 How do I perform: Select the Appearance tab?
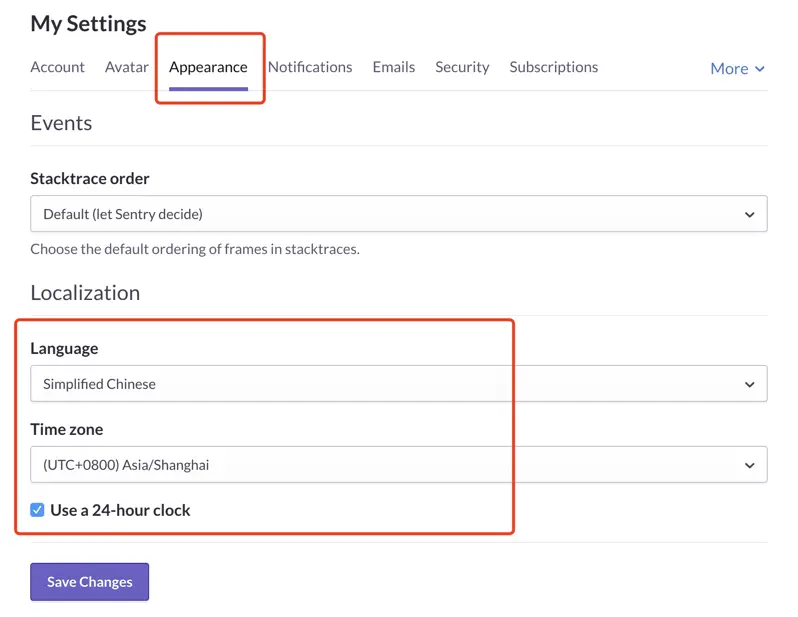[208, 67]
